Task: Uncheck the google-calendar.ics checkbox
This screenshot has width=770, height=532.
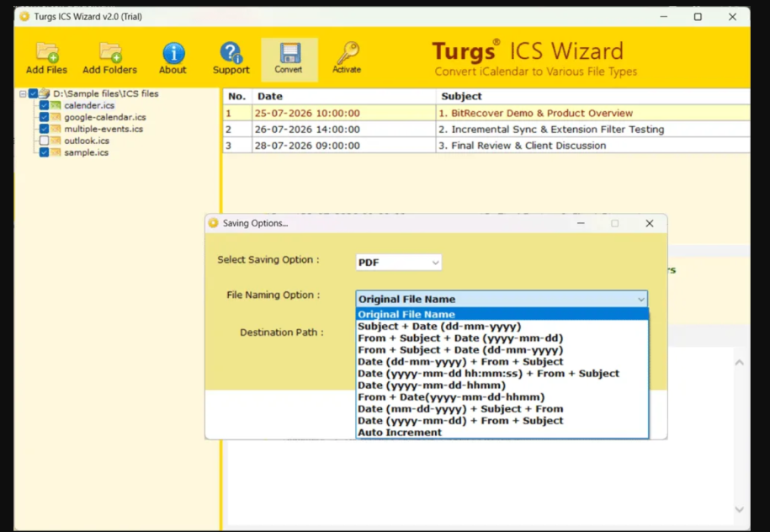Action: (x=45, y=117)
